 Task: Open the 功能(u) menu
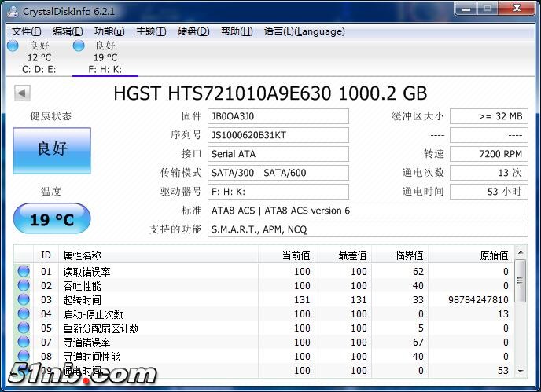coord(109,31)
